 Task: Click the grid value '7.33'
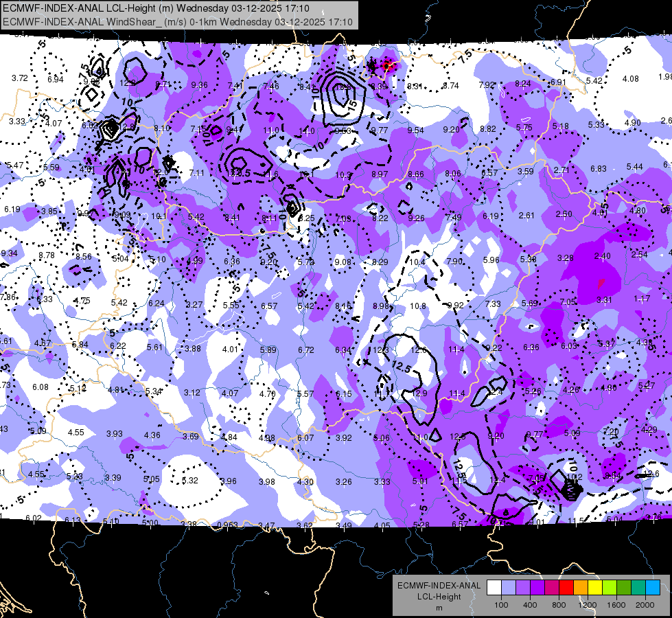tap(493, 304)
